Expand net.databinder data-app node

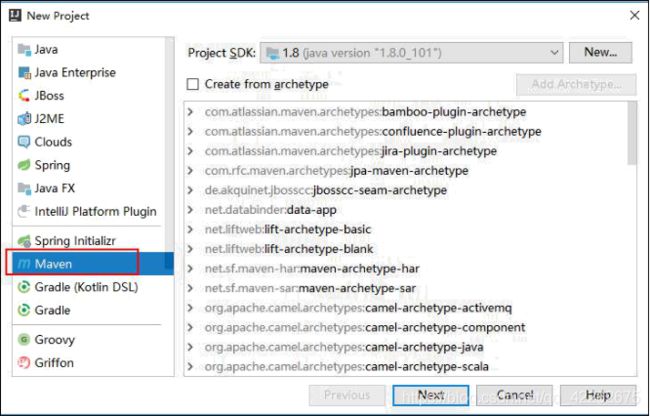190,210
